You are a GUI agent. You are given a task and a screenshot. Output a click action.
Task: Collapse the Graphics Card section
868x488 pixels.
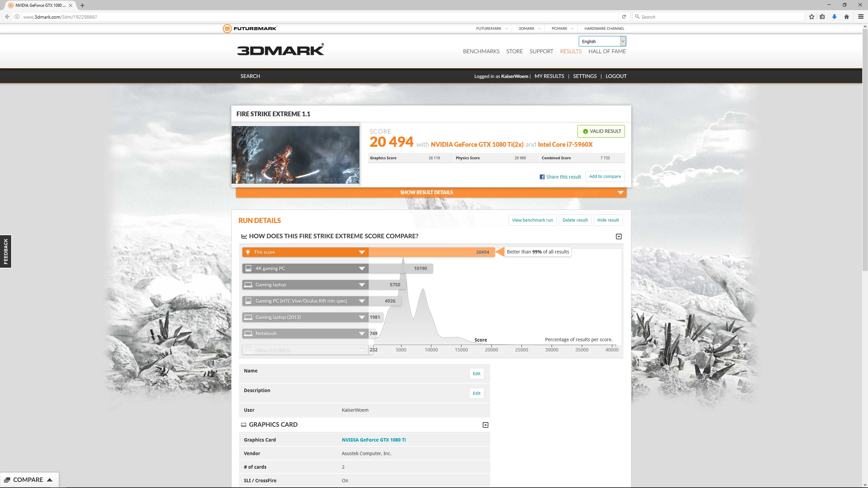tap(486, 425)
